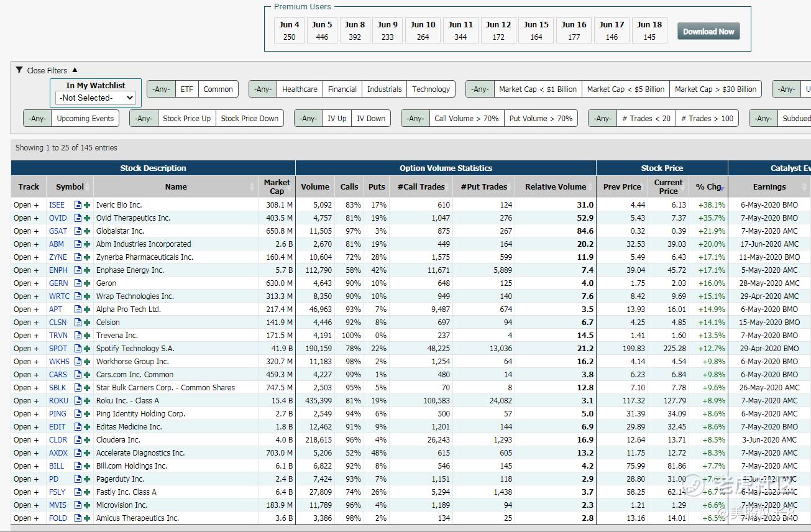Open the ENPH symbol link

pyautogui.click(x=58, y=270)
